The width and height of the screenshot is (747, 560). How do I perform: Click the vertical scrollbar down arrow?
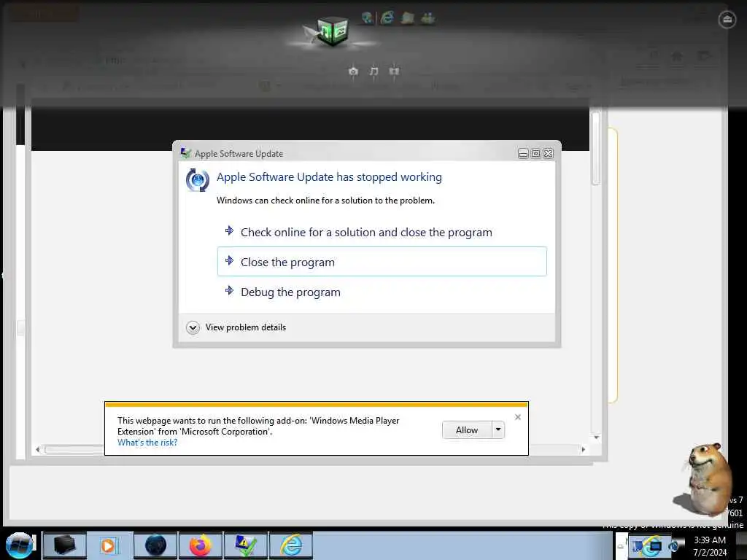pyautogui.click(x=597, y=437)
